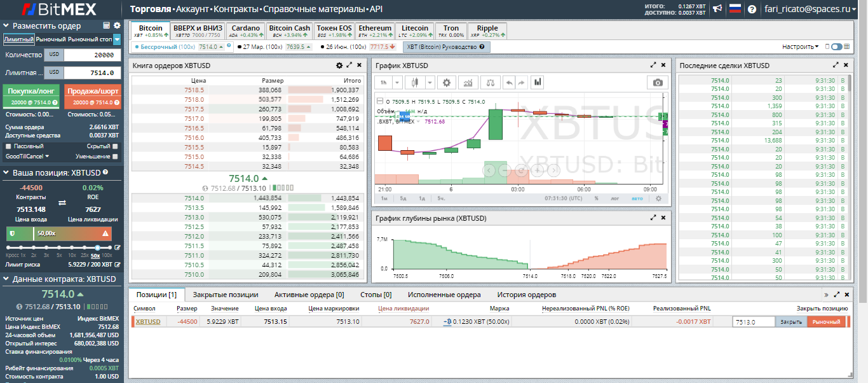Click Продажа/шорт sell button
The height and width of the screenshot is (383, 868).
(93, 97)
